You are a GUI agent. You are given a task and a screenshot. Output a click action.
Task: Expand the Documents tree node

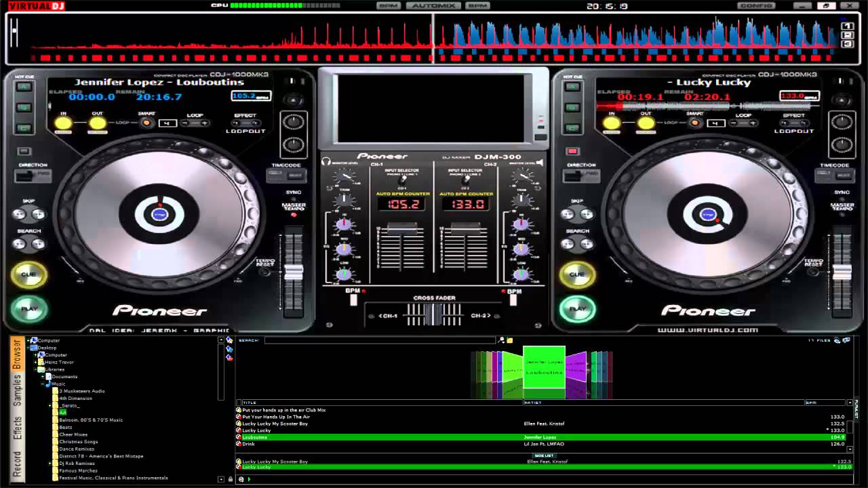click(42, 377)
